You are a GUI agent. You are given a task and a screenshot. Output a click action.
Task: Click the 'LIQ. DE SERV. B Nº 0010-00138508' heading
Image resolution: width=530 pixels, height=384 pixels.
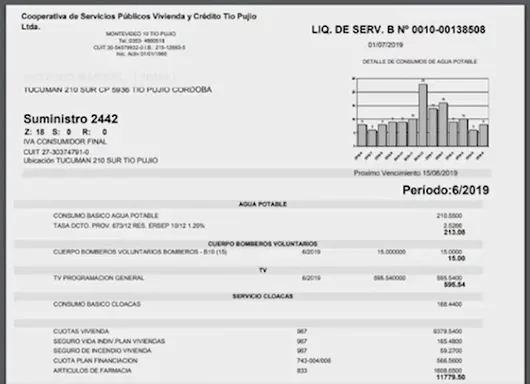pos(398,30)
